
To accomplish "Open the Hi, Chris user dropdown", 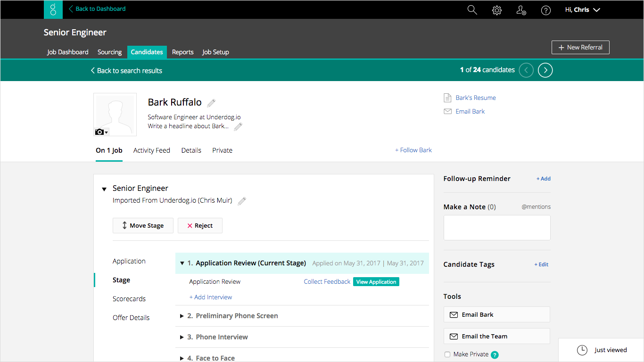I will 582,10.
